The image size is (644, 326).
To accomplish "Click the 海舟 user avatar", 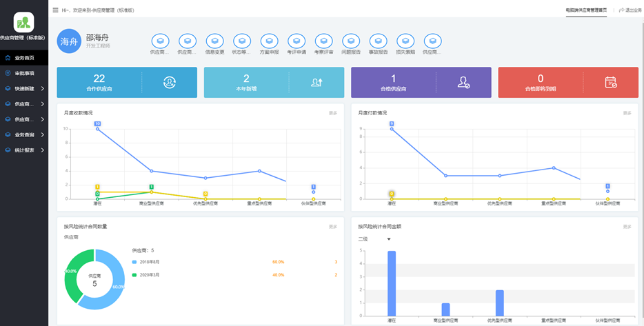I will 69,42.
